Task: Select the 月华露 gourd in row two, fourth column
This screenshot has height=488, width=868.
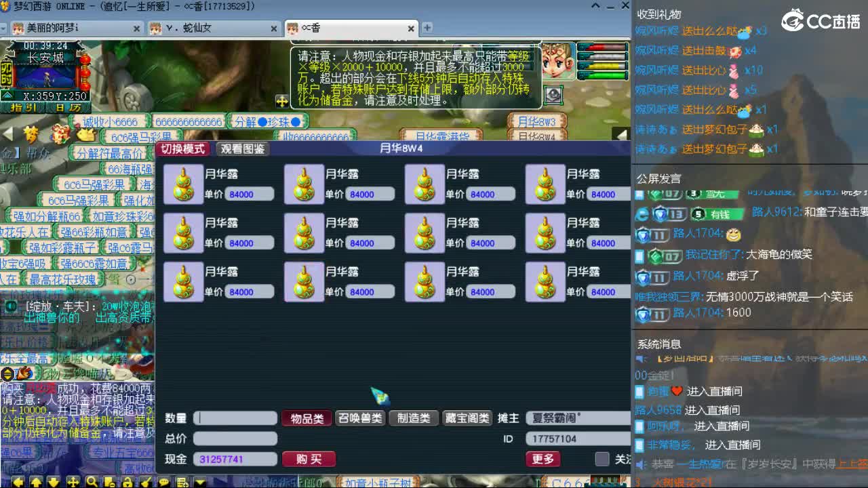Action: point(545,233)
